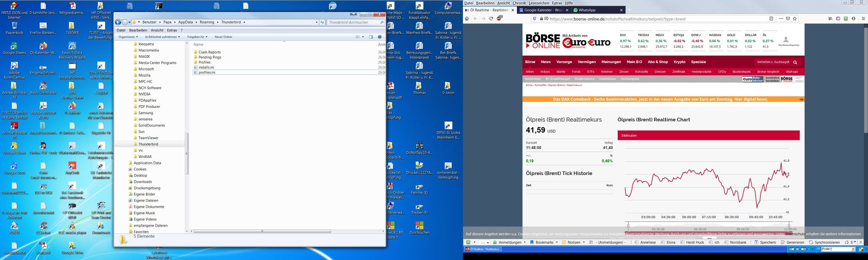Open the Lesezeichen menu in Firefox
This screenshot has height=260, width=868.
point(539,3)
